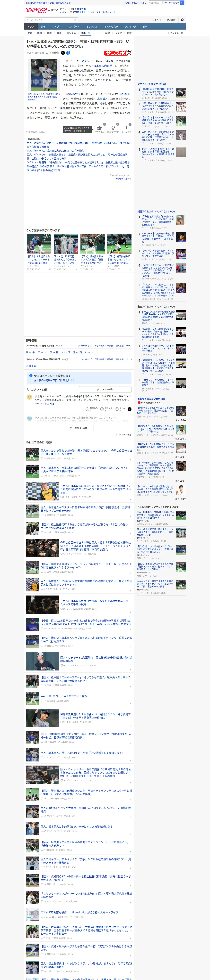
Task: Select the スポーツ category
Action: (x=86, y=33)
